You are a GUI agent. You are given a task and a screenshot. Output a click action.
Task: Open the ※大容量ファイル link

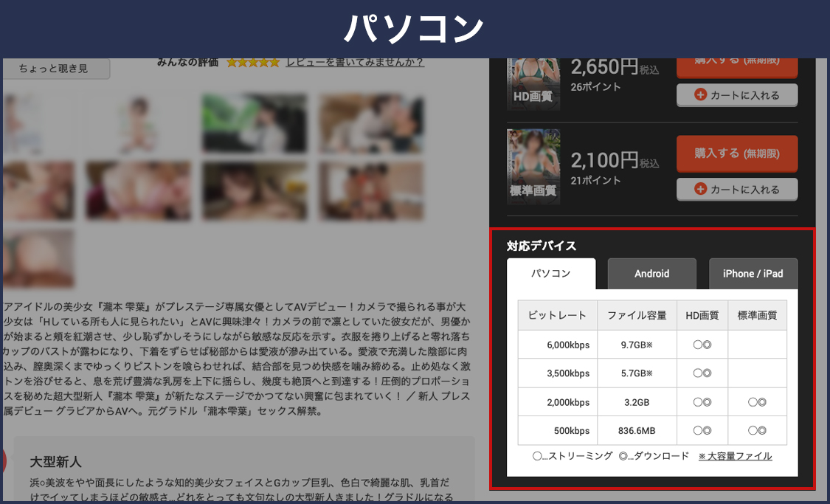pyautogui.click(x=735, y=456)
